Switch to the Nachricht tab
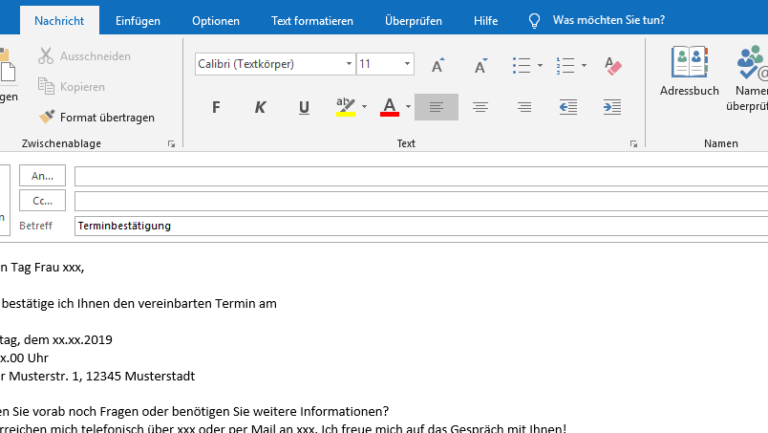Image resolution: width=768 pixels, height=433 pixels. pyautogui.click(x=59, y=21)
